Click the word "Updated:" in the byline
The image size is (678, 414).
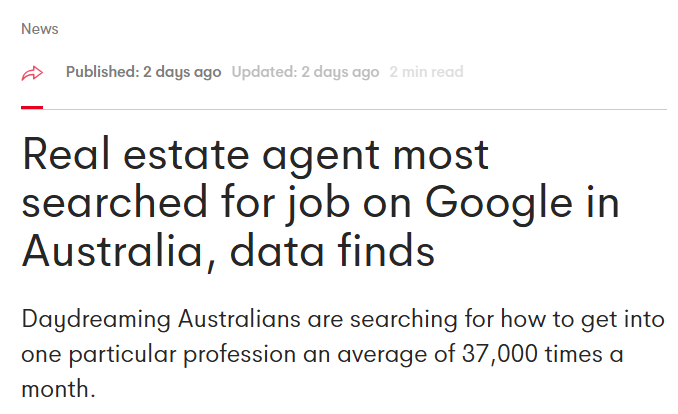262,72
